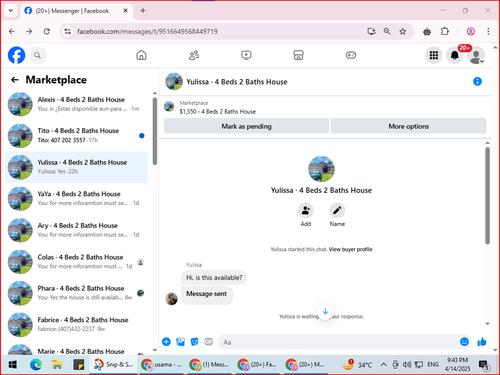Screen dimensions: 500x375
Task: Open the Tito - 4 Beds 2 Baths House chat
Action: [76, 136]
